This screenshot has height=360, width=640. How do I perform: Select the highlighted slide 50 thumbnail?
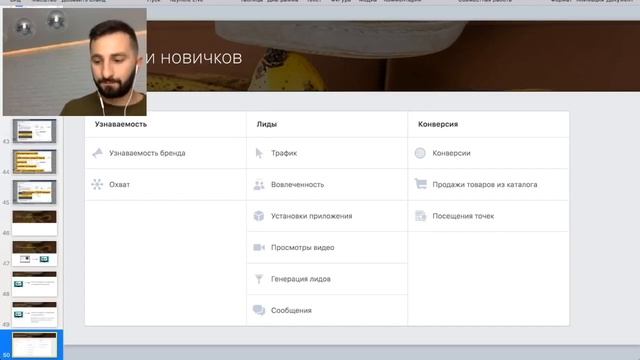coord(34,345)
